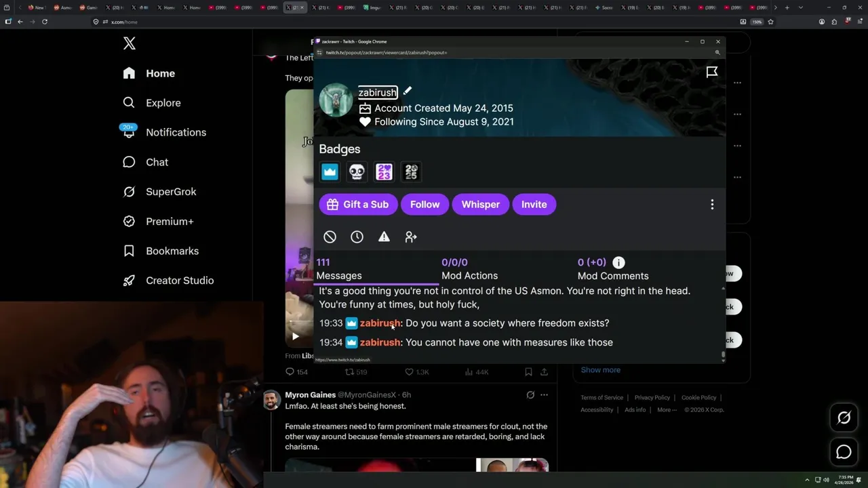Open the Cookie Policy link
Screen dimensions: 868x488
[698, 398]
